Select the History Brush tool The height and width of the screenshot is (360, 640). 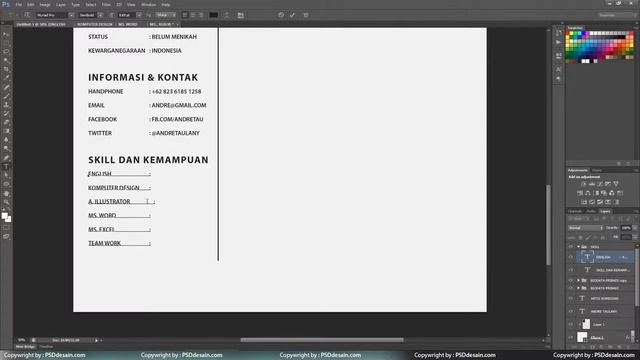6,113
